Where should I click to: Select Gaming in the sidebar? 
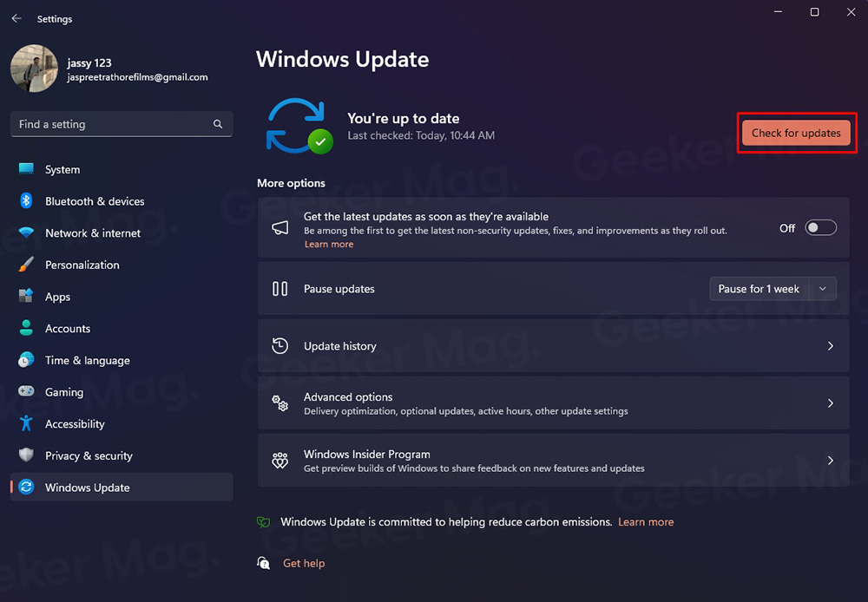[x=122, y=392]
